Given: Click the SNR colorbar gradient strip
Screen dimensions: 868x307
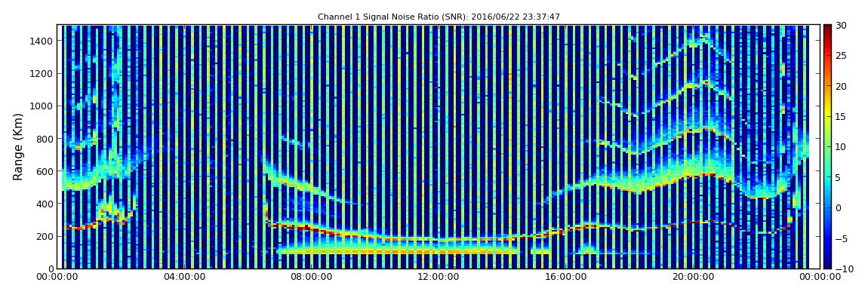Looking at the screenshot, I should 827,146.
